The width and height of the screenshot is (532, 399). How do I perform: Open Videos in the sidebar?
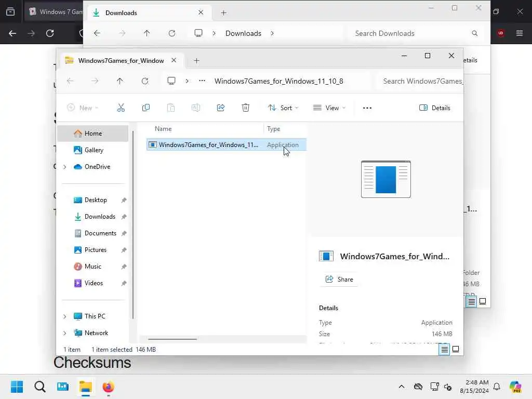click(94, 283)
